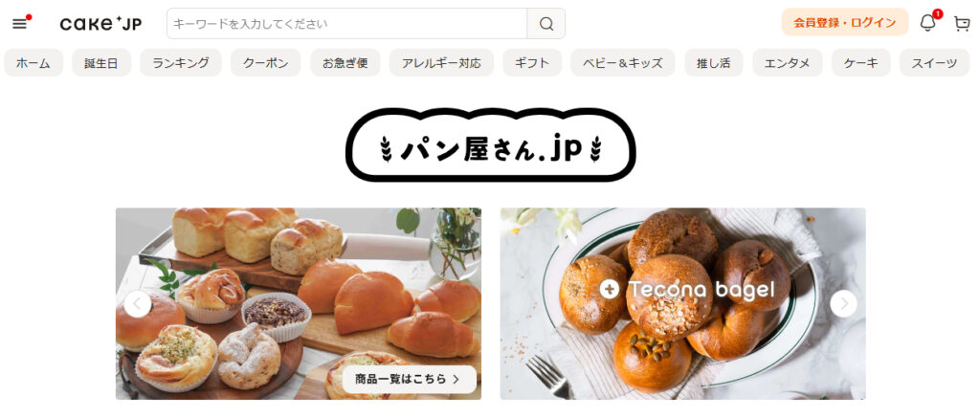Select the ホーム category tab
Image resolution: width=980 pixels, height=417 pixels.
[33, 62]
